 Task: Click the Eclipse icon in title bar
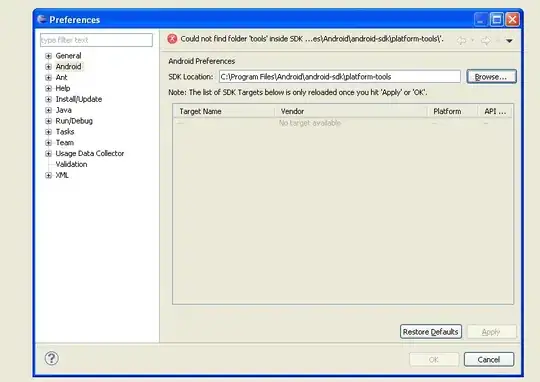point(42,19)
